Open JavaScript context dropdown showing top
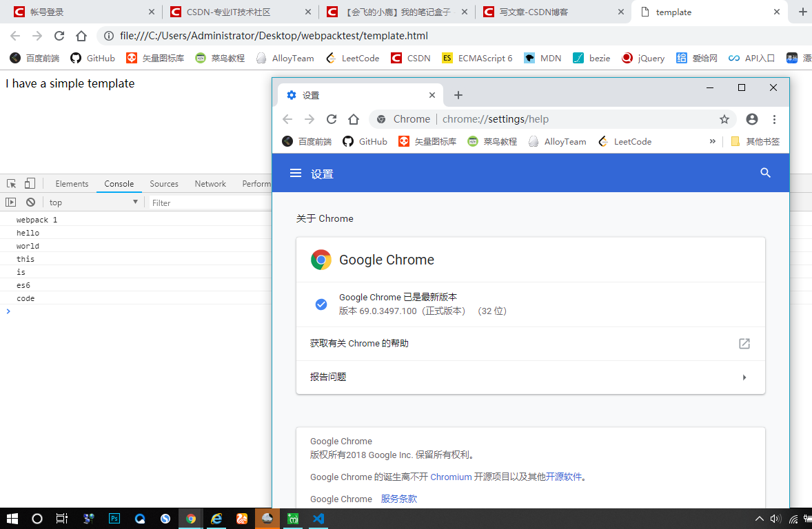The image size is (812, 529). pos(94,203)
